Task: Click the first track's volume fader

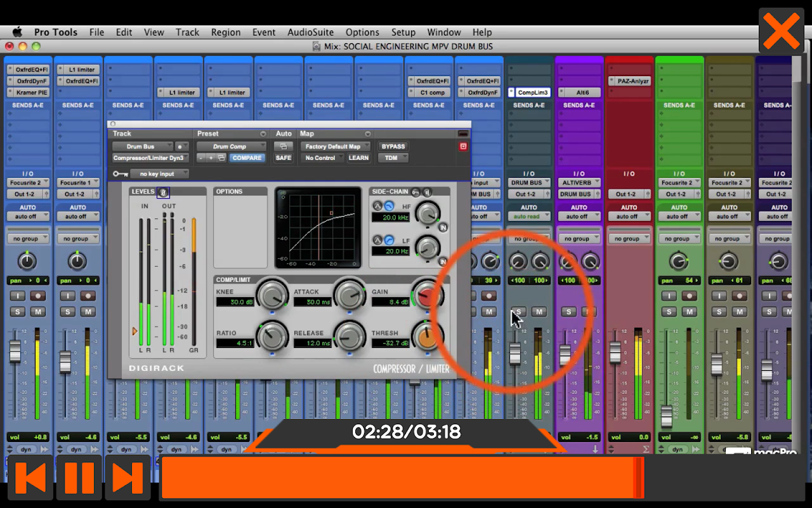Action: (x=15, y=351)
